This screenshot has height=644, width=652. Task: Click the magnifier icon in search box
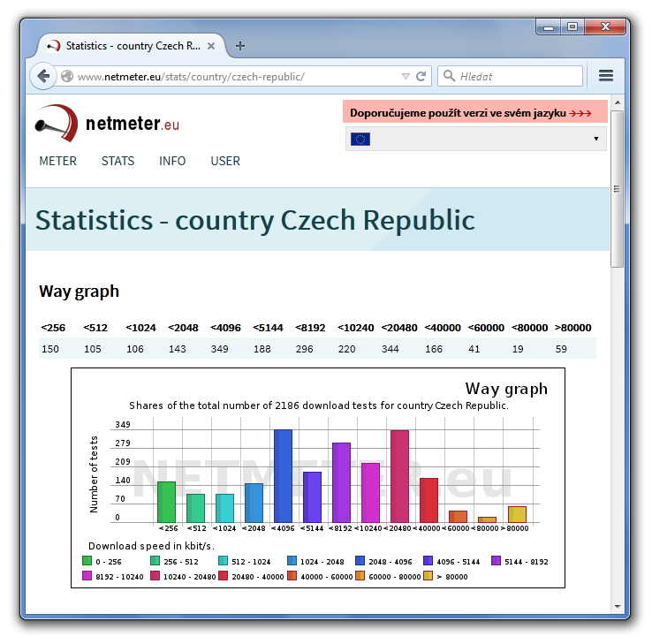[x=449, y=76]
